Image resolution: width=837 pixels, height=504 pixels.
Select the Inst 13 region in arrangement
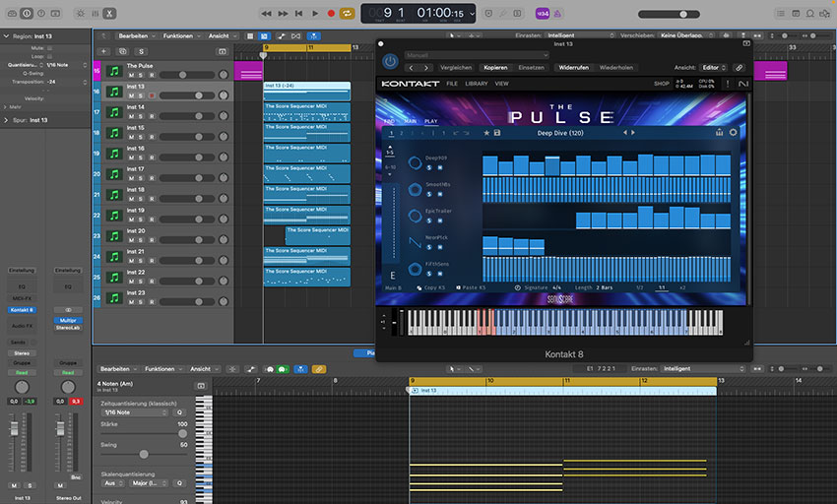[306, 91]
